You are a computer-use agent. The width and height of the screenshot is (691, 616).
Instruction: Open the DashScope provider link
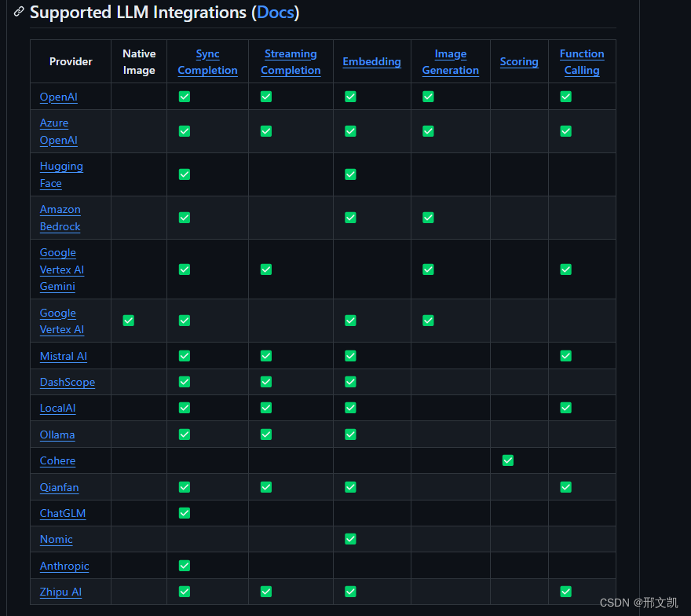pyautogui.click(x=68, y=383)
